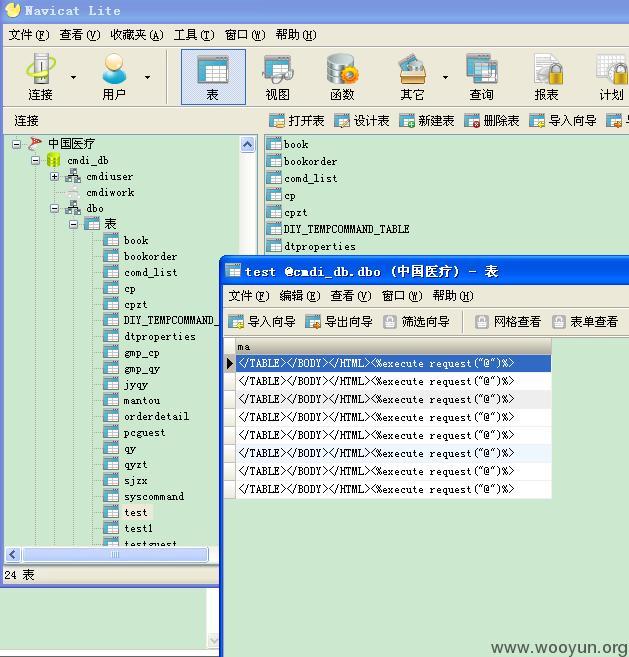Click the ma column header
The width and height of the screenshot is (629, 657).
coord(393,347)
